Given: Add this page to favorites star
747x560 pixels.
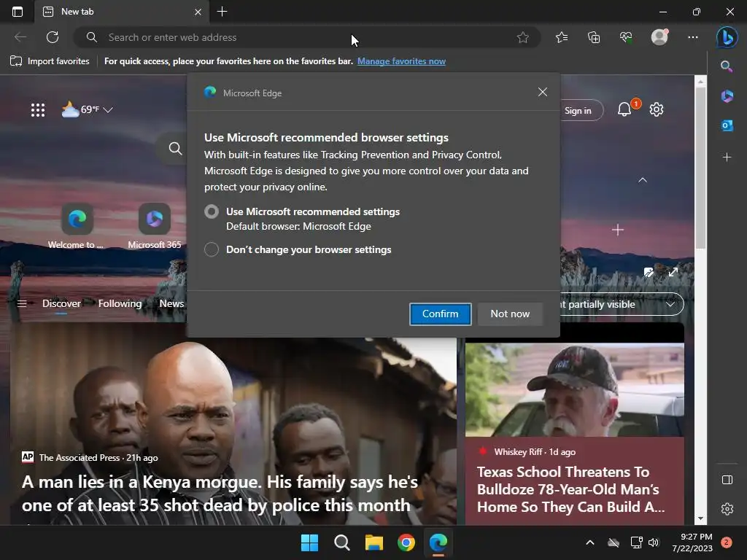Looking at the screenshot, I should point(522,37).
